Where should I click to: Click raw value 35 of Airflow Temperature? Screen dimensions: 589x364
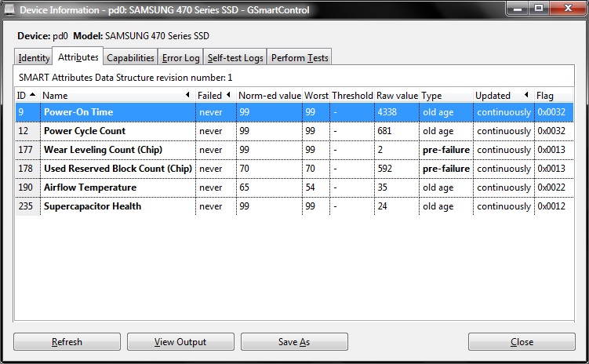point(397,187)
